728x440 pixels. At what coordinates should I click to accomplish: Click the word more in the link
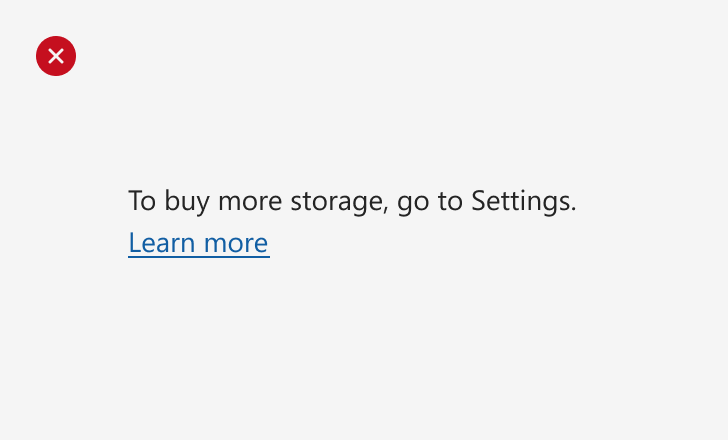coord(236,244)
